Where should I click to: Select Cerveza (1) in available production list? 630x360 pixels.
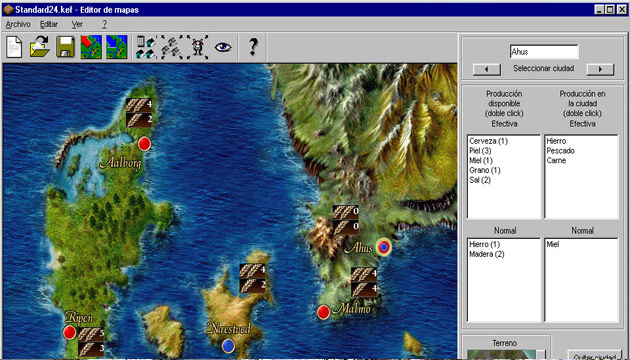pyautogui.click(x=489, y=141)
